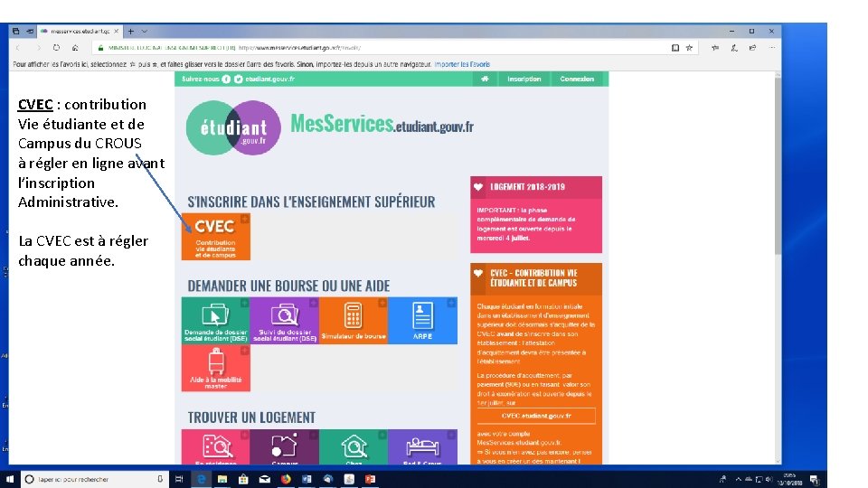Launch the Simulateur de bourse tile

pyautogui.click(x=354, y=321)
